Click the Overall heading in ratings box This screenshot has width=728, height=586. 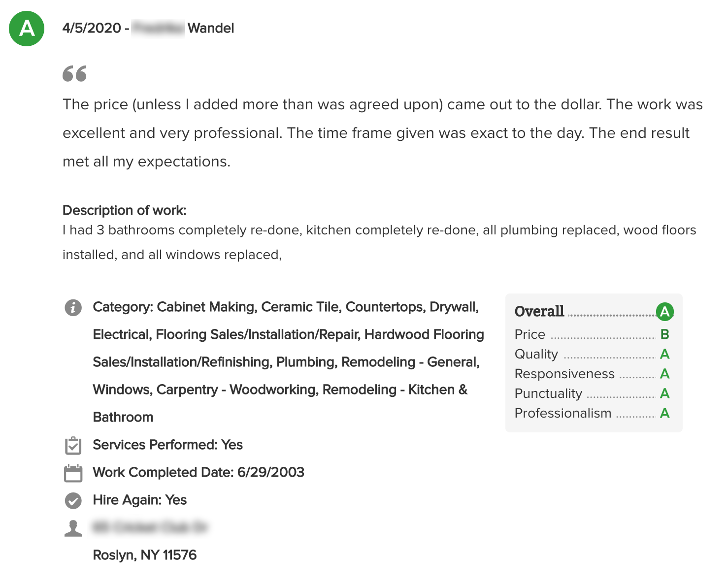(539, 311)
